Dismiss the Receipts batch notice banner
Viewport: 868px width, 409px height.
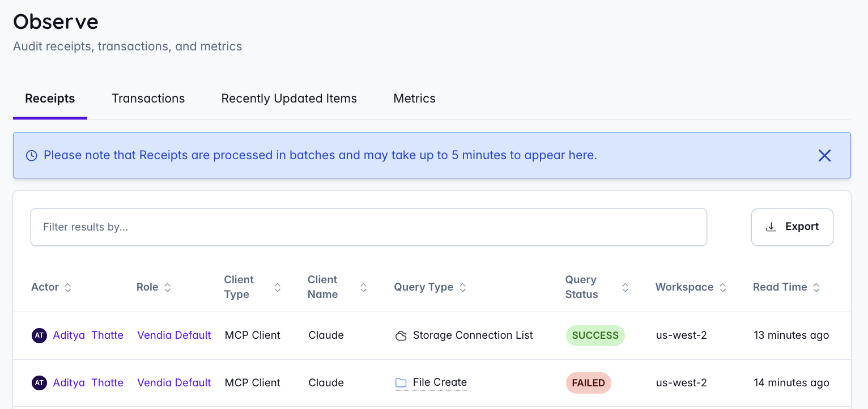click(x=824, y=156)
